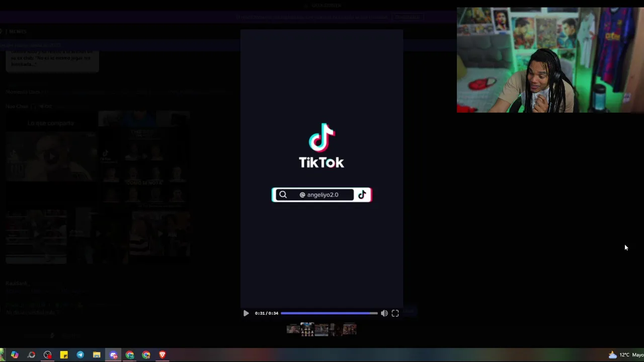This screenshot has height=362, width=644.
Task: Open Copilot from the taskbar
Action: point(15,355)
